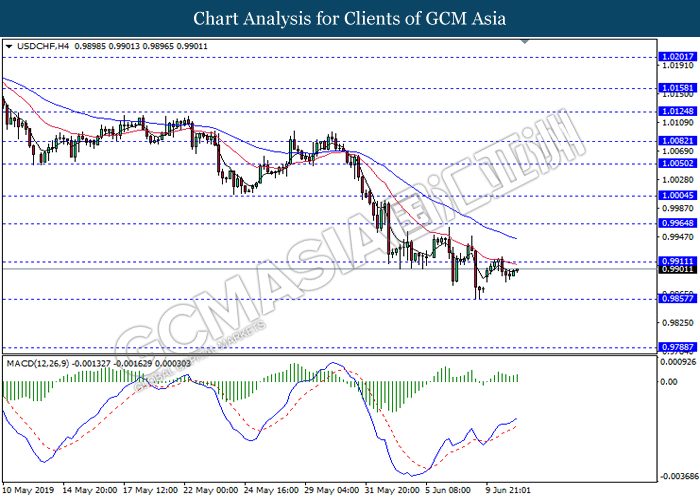Click the 29 May 04:00 time label
Image resolution: width=700 pixels, height=500 pixels.
point(332,490)
